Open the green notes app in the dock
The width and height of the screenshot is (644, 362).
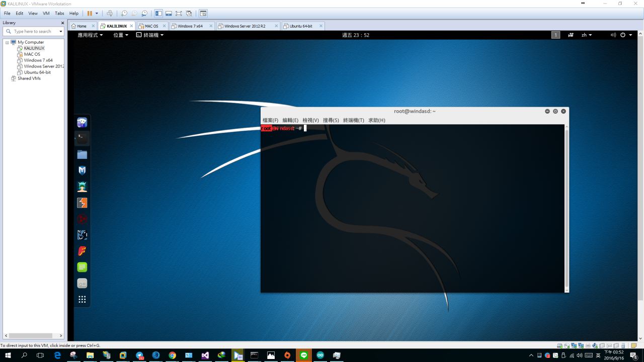pos(82,267)
